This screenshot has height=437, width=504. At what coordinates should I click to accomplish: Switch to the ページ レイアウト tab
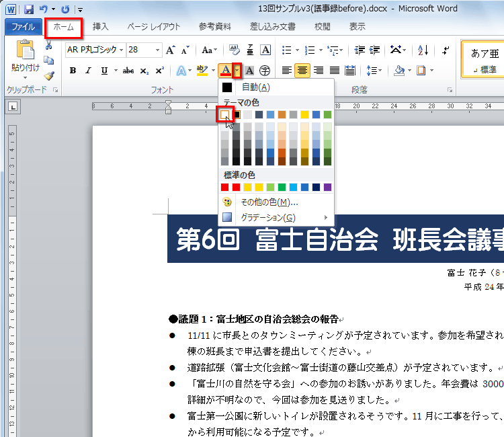pyautogui.click(x=154, y=27)
